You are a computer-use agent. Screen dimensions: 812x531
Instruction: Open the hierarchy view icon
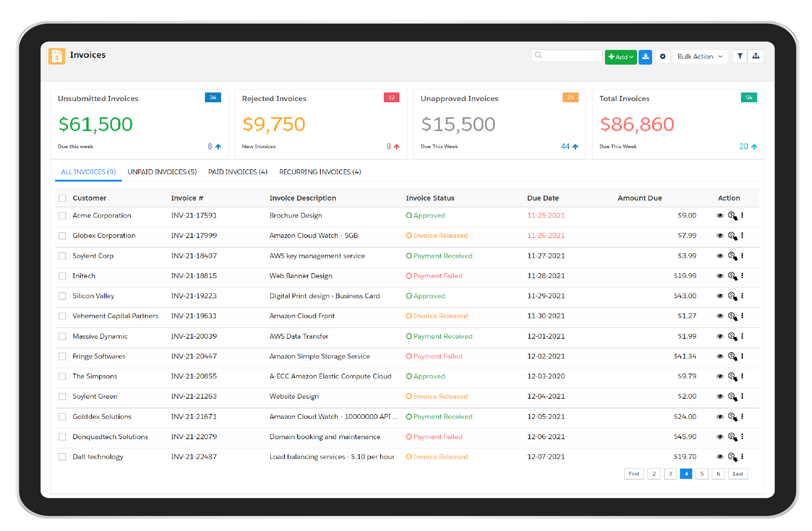(756, 56)
